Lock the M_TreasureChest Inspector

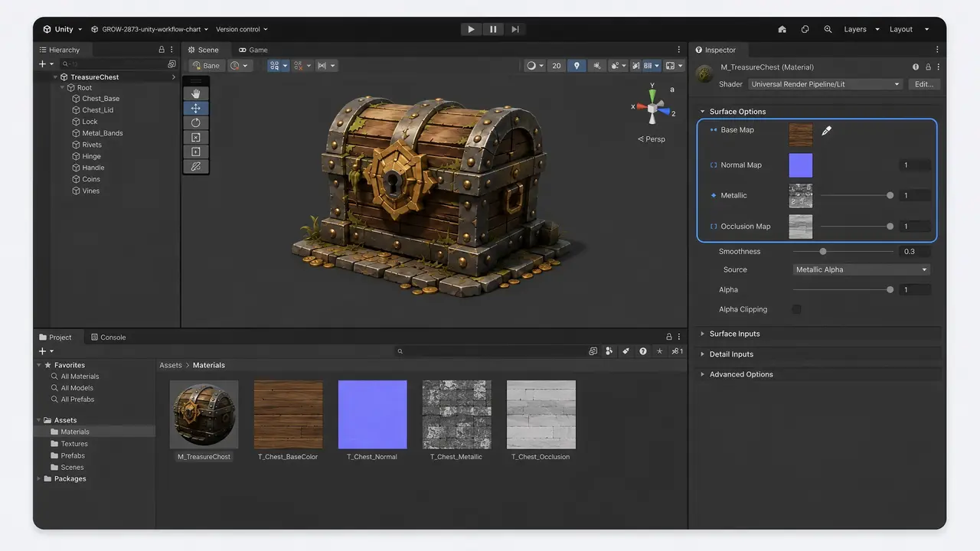[928, 67]
